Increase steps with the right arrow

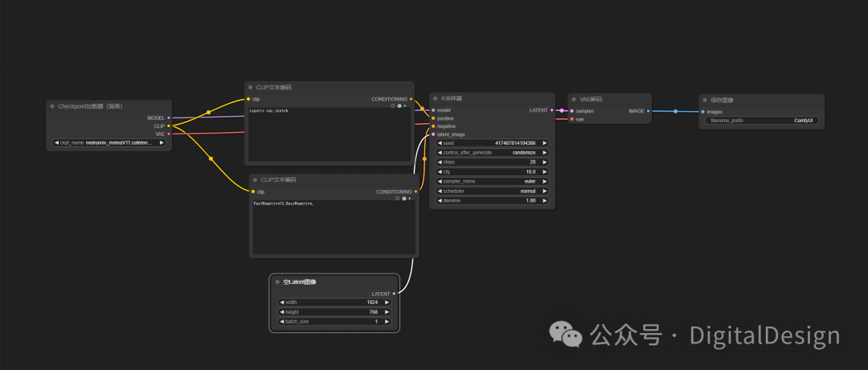click(x=545, y=162)
